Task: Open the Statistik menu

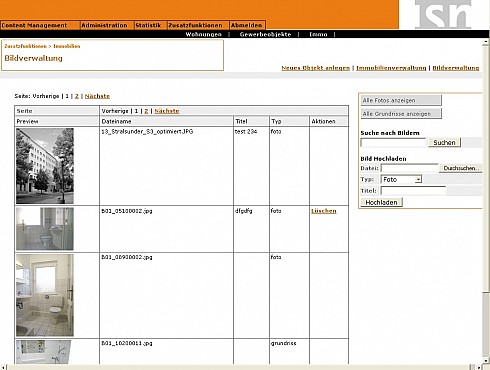Action: point(150,25)
